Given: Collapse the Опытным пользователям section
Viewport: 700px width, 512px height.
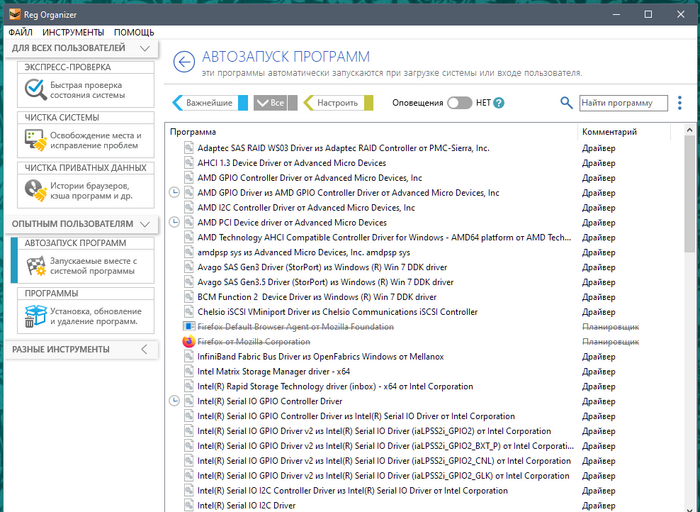Looking at the screenshot, I should tap(145, 224).
